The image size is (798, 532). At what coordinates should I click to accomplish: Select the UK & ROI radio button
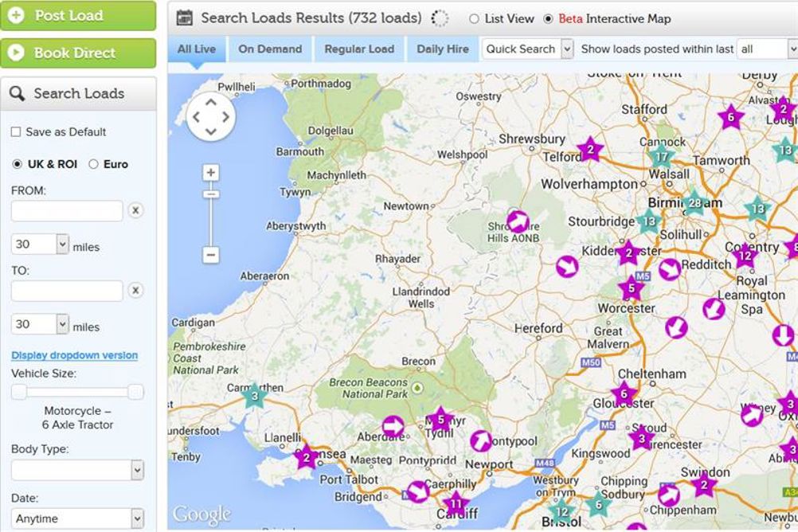click(x=17, y=164)
